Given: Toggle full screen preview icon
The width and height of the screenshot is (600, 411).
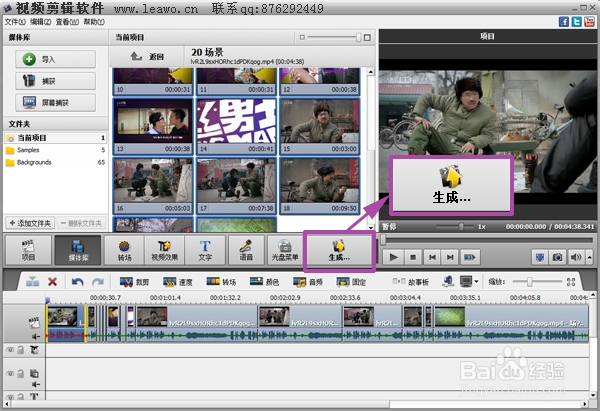Looking at the screenshot, I should 540,257.
